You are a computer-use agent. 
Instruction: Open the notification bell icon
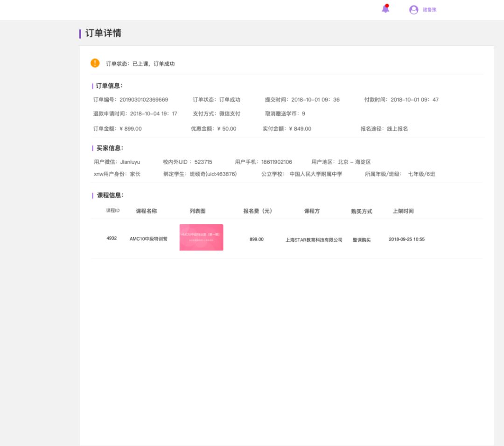pyautogui.click(x=385, y=9)
